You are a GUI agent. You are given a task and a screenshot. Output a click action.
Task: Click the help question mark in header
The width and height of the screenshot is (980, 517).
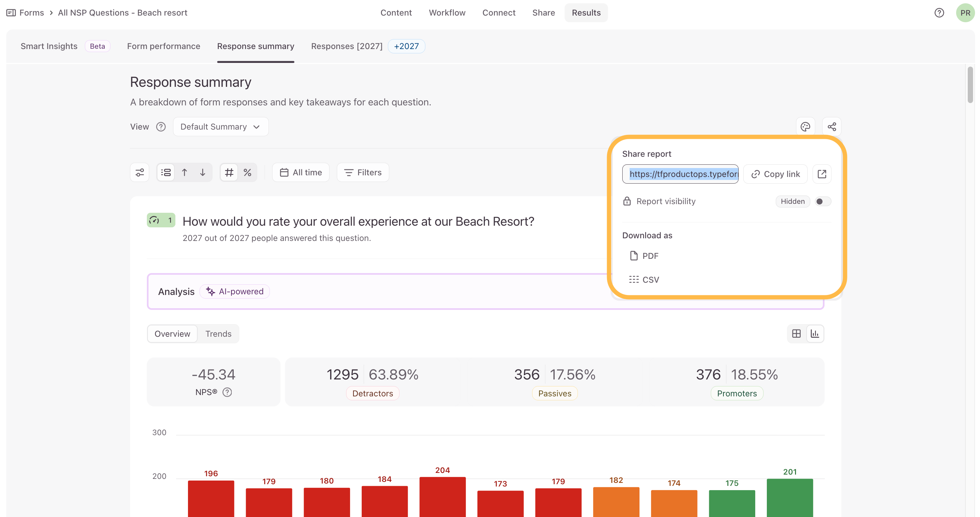(x=939, y=13)
